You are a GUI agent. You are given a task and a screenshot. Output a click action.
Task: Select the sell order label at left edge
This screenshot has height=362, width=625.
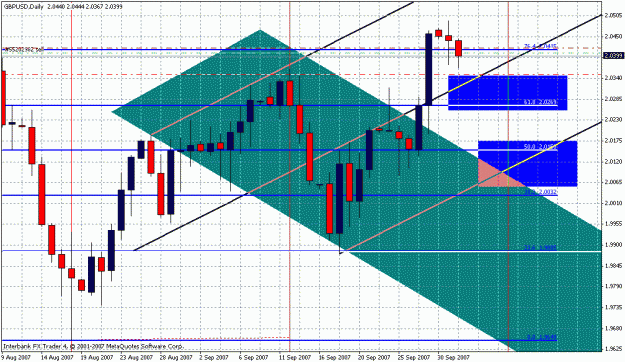point(23,49)
